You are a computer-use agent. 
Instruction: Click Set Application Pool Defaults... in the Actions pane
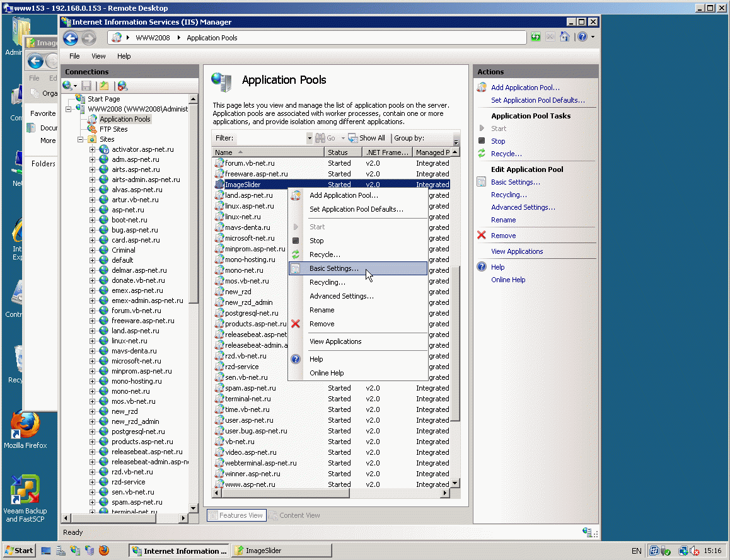(538, 100)
